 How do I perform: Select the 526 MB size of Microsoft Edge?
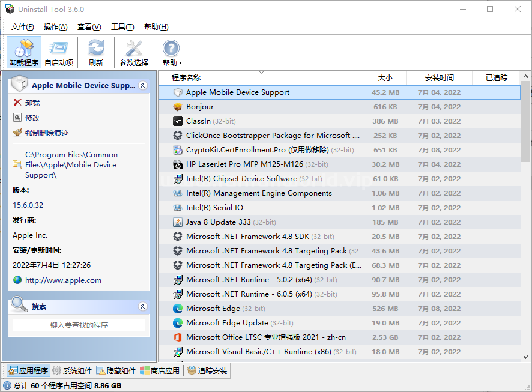tap(385, 309)
